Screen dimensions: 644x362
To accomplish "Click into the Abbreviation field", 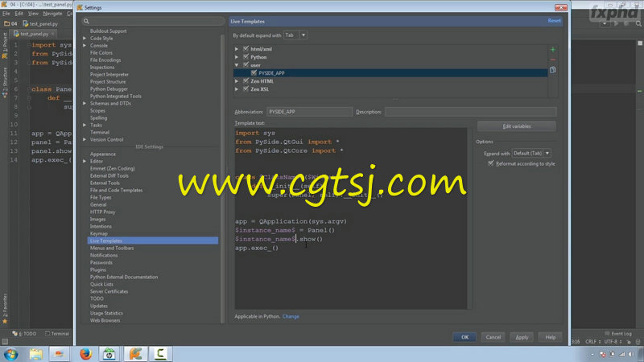I will click(309, 112).
